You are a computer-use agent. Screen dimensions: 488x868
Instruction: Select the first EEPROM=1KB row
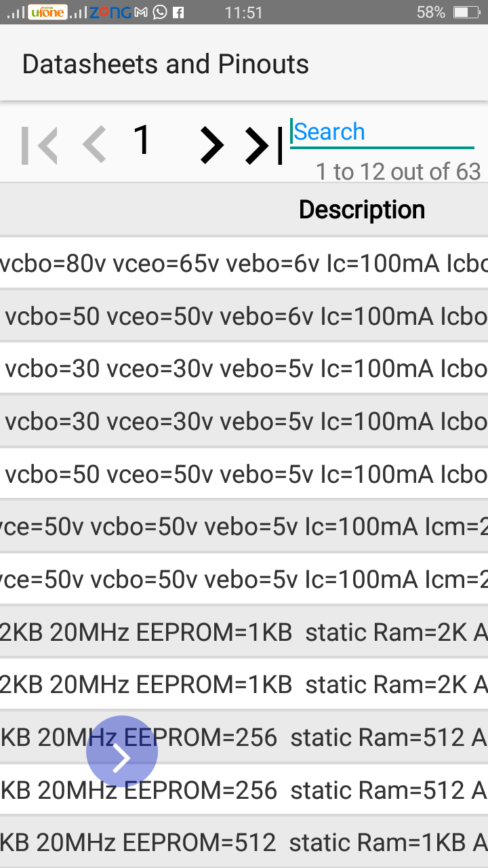click(x=244, y=632)
